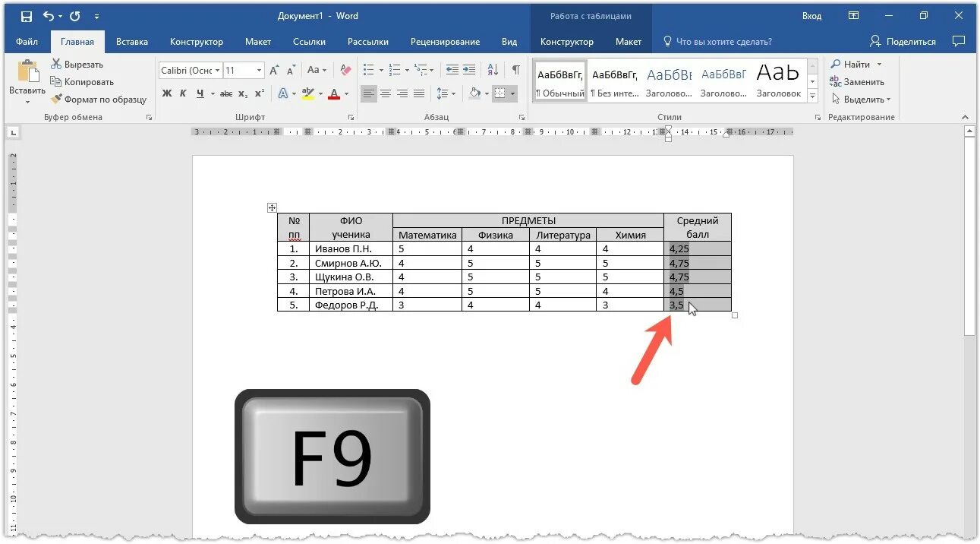Apply borders with the borders icon
This screenshot has height=544, width=980.
[499, 93]
